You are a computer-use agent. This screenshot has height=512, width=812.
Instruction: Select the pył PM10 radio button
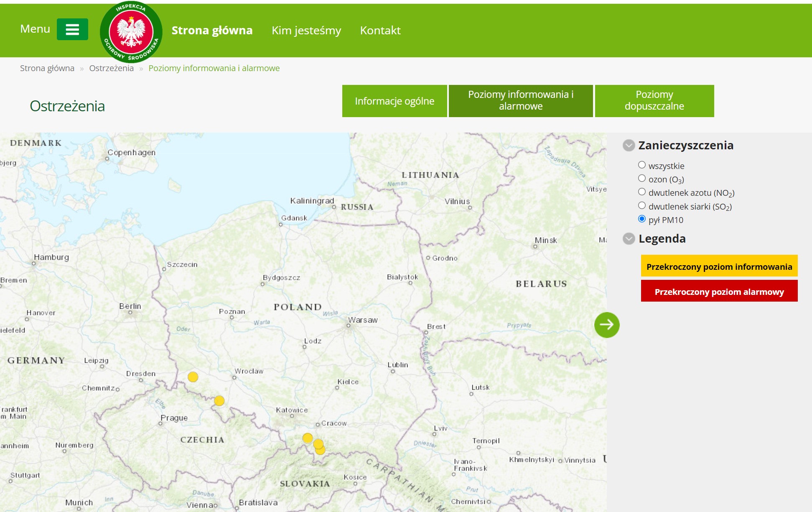click(642, 219)
